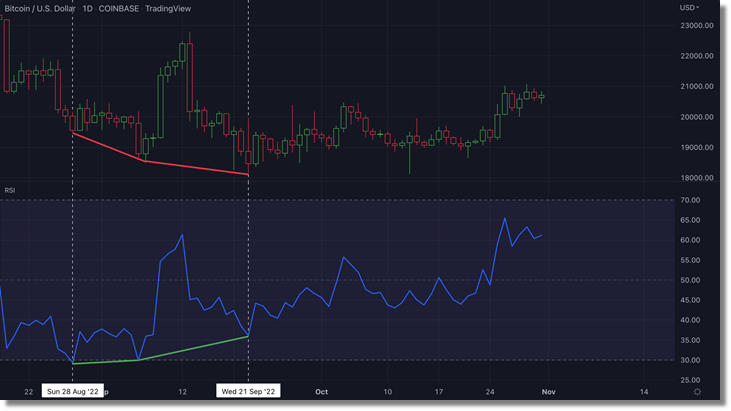Click the Oct label on time axis
Image resolution: width=731 pixels, height=411 pixels.
pyautogui.click(x=321, y=391)
